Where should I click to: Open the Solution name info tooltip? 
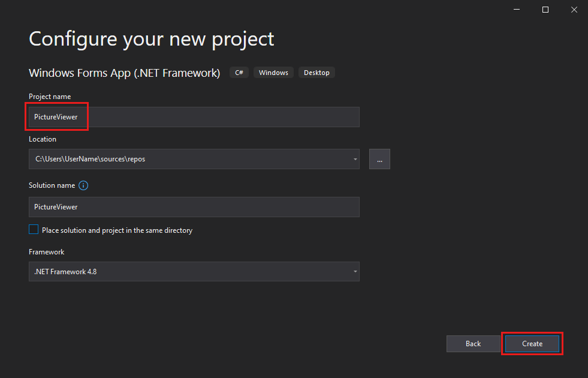pyautogui.click(x=83, y=185)
